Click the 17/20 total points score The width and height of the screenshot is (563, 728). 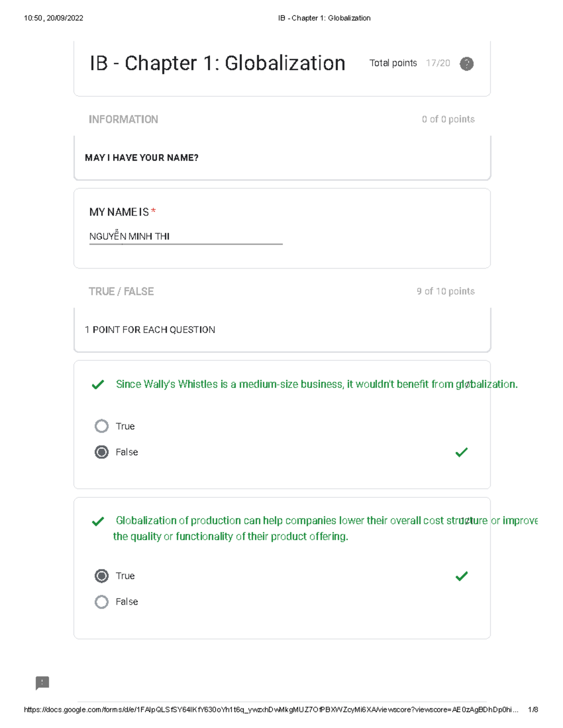point(438,63)
